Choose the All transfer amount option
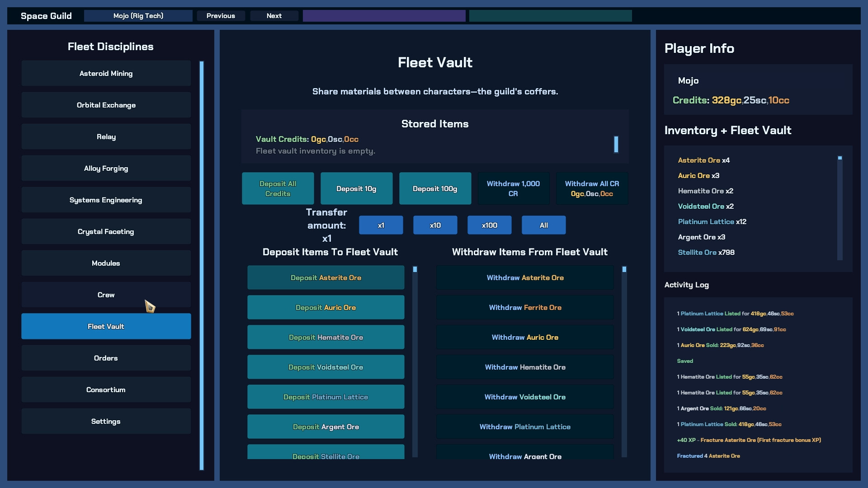The height and width of the screenshot is (488, 868). pos(543,225)
